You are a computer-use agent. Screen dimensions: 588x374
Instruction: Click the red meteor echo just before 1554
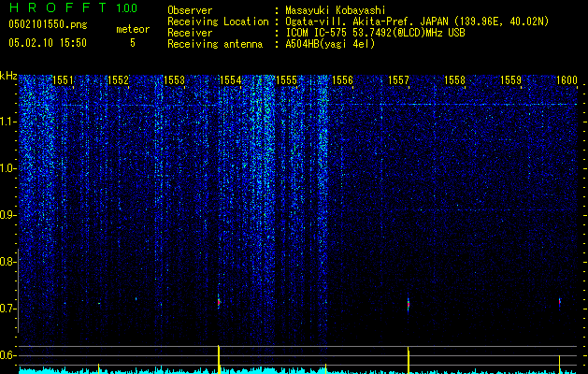coord(219,302)
